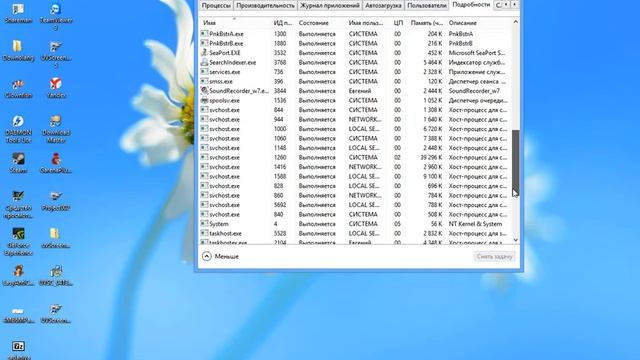The width and height of the screenshot is (640, 360).
Task: Select the System process icon
Action: [204, 224]
